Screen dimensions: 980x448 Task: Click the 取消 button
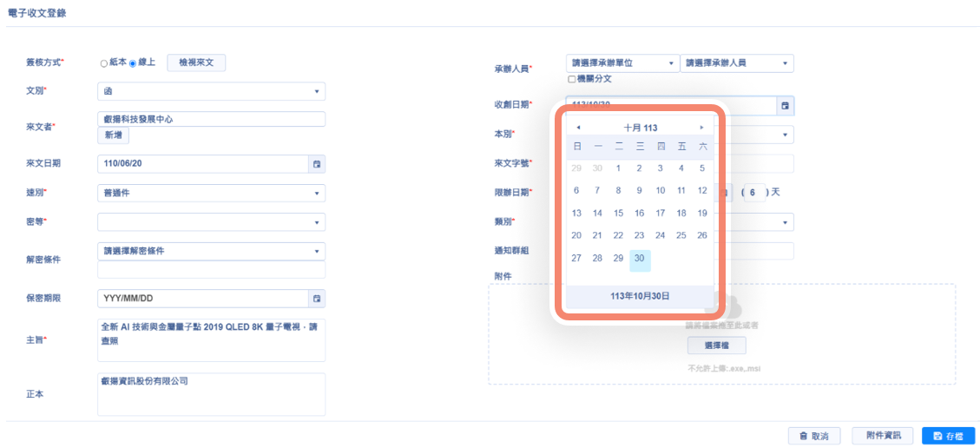click(x=813, y=436)
